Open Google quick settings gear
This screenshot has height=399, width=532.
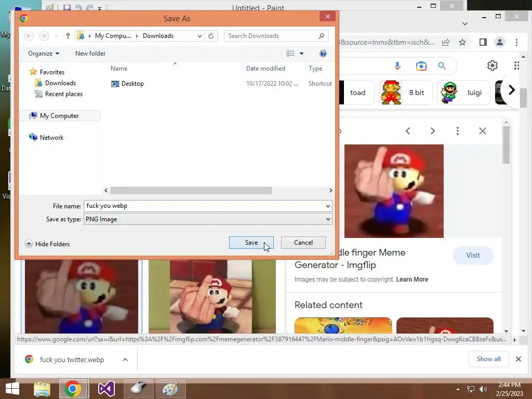pos(493,65)
